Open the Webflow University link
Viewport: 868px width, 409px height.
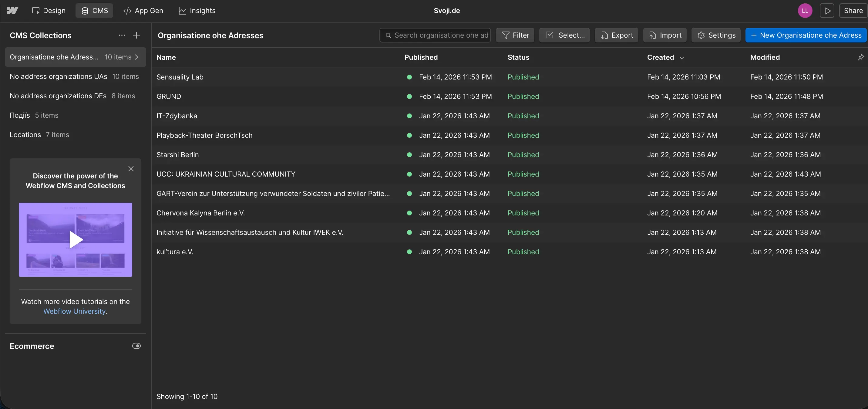74,311
